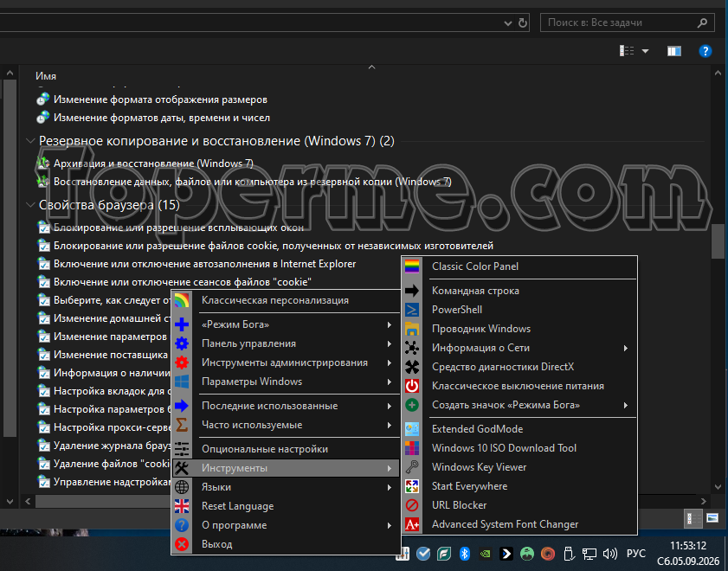Viewport: 728px width, 571px height.
Task: Open the view options dropdown arrow
Action: [645, 51]
